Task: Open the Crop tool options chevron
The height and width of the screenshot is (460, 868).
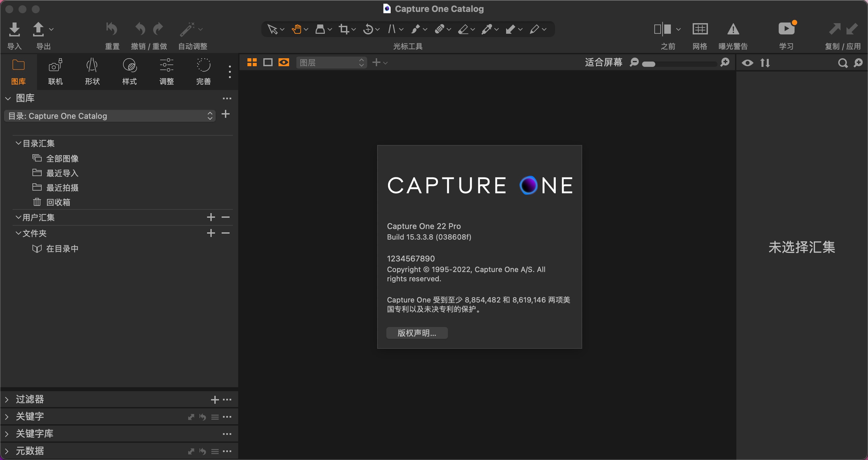Action: 354,30
